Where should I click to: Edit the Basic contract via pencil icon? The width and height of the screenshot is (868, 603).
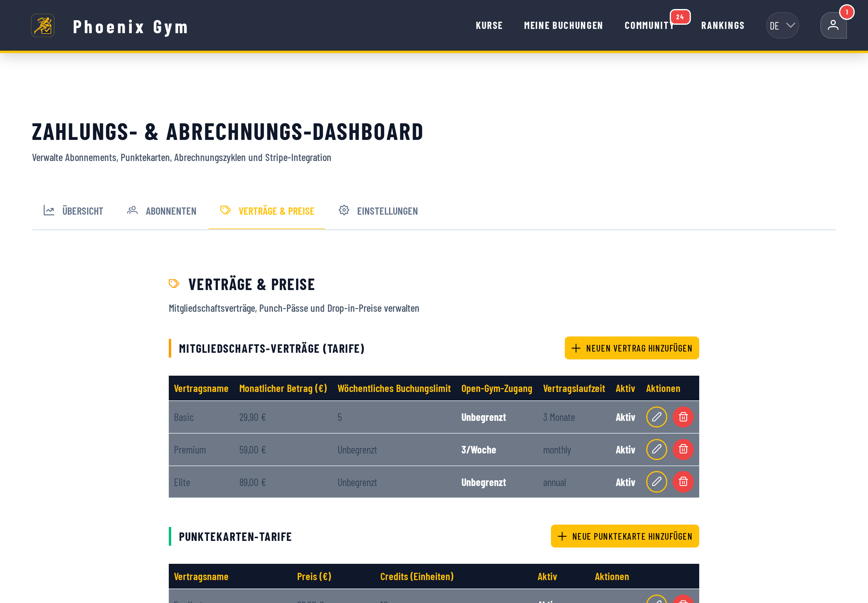point(656,417)
